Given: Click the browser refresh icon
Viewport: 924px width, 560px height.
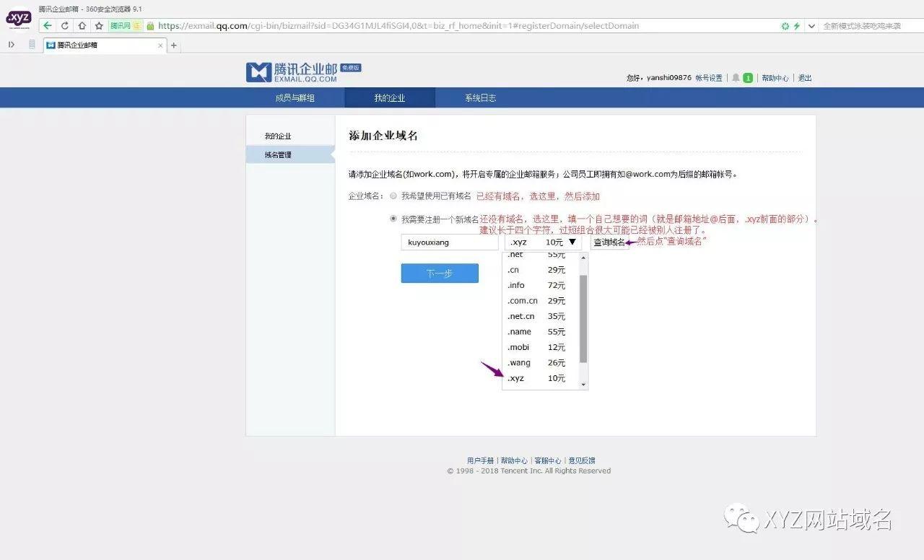Looking at the screenshot, I should point(64,25).
